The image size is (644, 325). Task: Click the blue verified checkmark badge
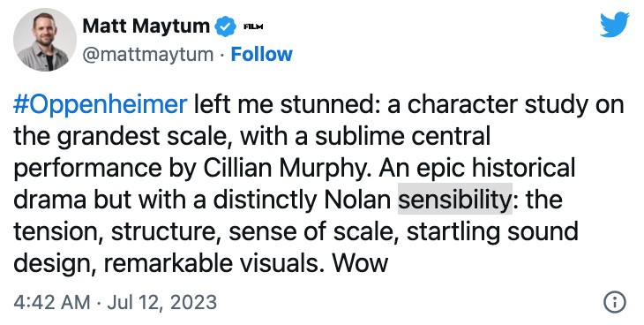(226, 26)
